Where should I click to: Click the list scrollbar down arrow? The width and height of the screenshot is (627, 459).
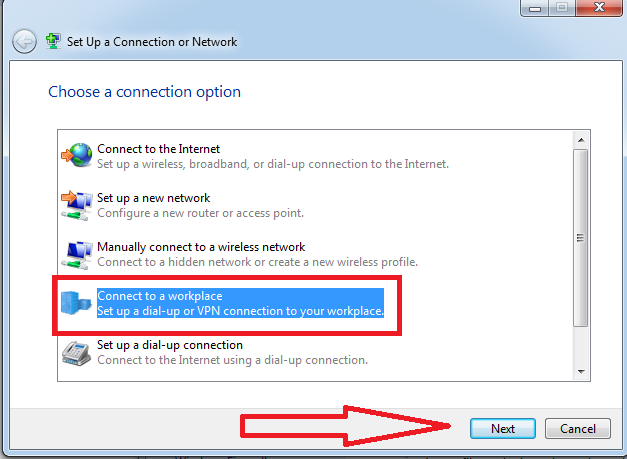pyautogui.click(x=581, y=372)
